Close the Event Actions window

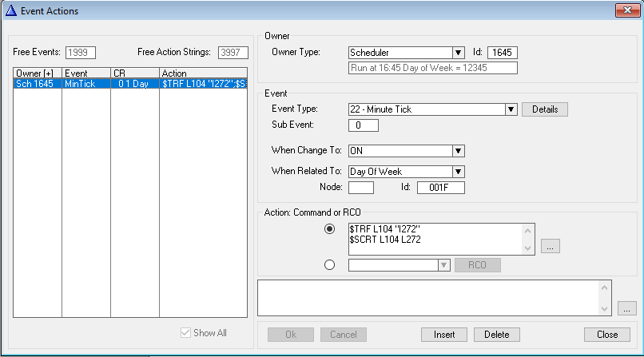[627, 10]
